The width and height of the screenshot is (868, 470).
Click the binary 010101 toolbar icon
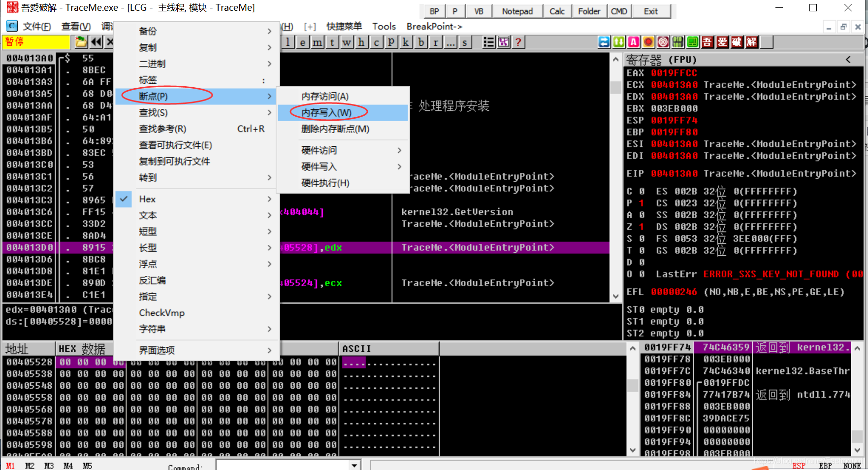point(678,42)
